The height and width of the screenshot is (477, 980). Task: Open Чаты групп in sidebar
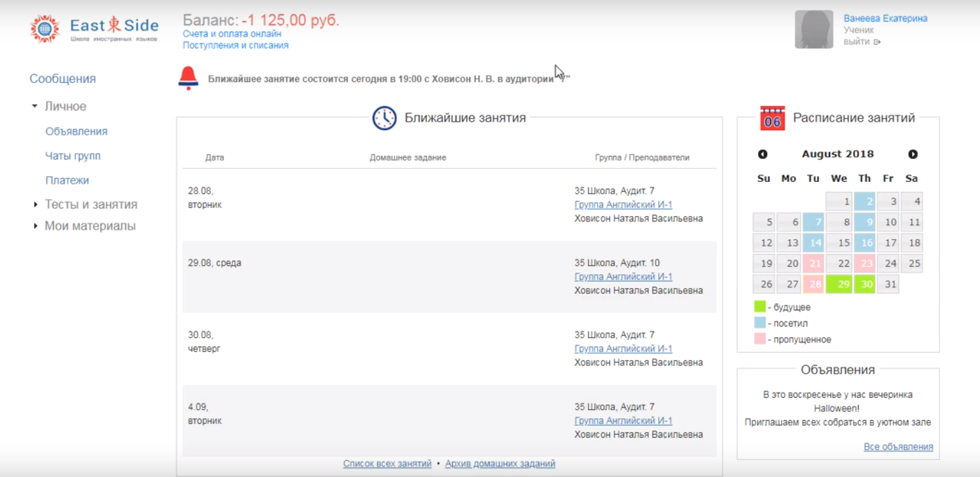[x=73, y=156]
